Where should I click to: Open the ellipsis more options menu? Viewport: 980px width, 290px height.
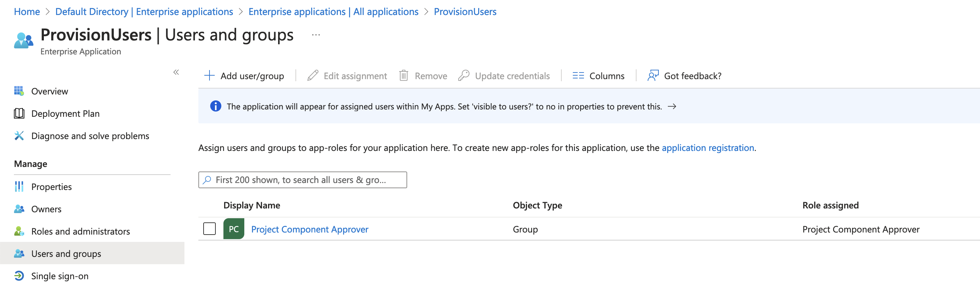pyautogui.click(x=316, y=35)
